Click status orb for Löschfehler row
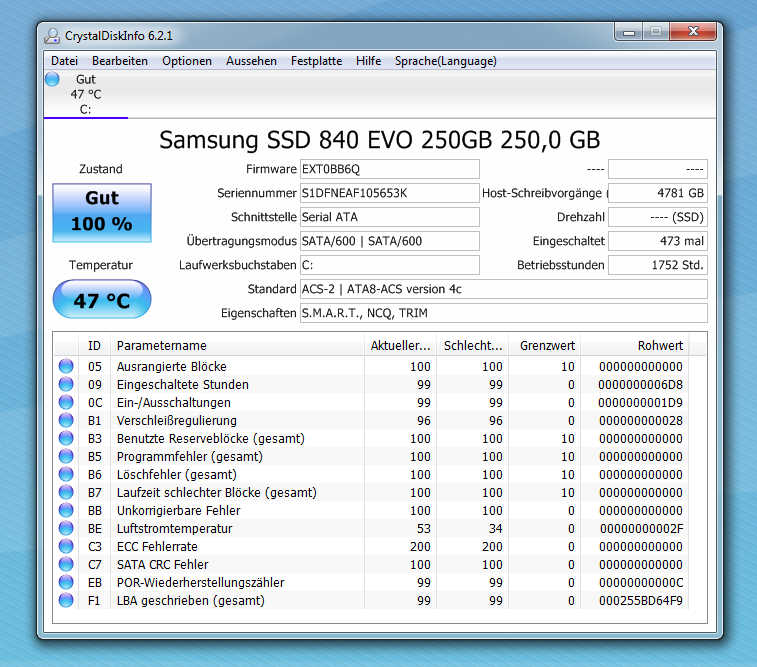Image resolution: width=757 pixels, height=667 pixels. [66, 474]
